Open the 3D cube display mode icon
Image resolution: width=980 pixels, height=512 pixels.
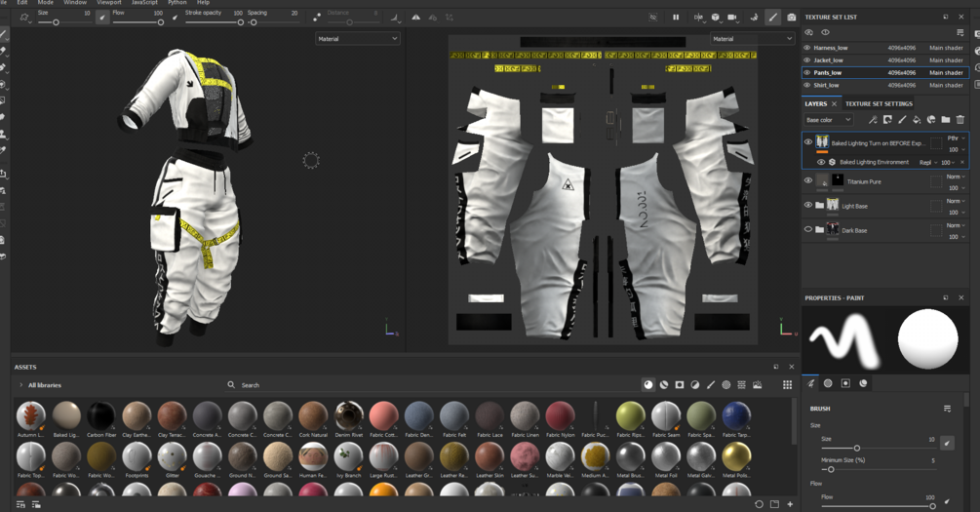pyautogui.click(x=715, y=18)
